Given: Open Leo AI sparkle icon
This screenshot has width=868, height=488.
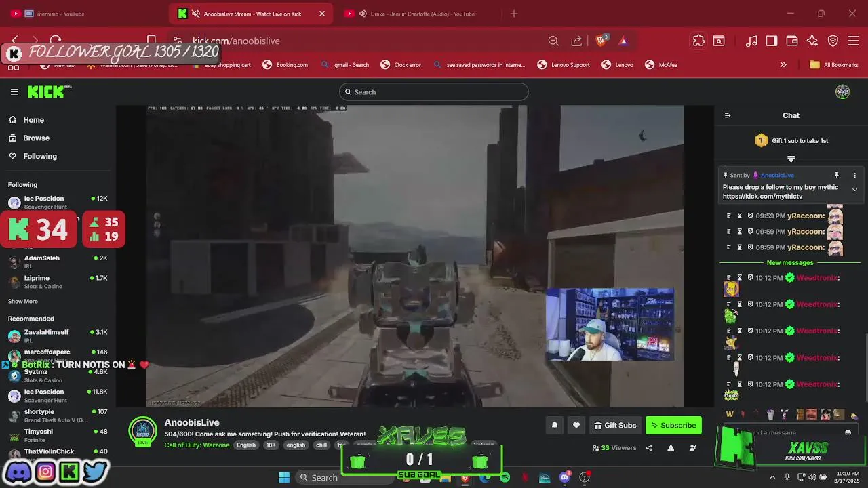Looking at the screenshot, I should pos(812,41).
